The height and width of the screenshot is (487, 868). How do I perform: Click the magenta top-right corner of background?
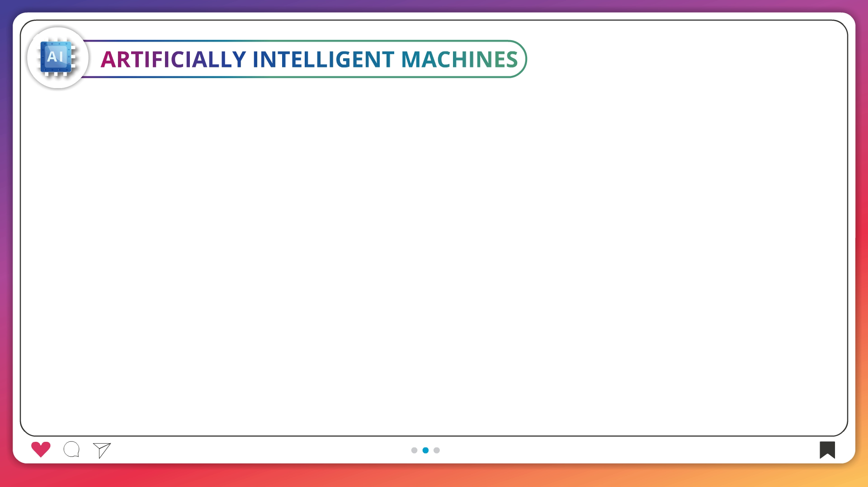(x=862, y=5)
